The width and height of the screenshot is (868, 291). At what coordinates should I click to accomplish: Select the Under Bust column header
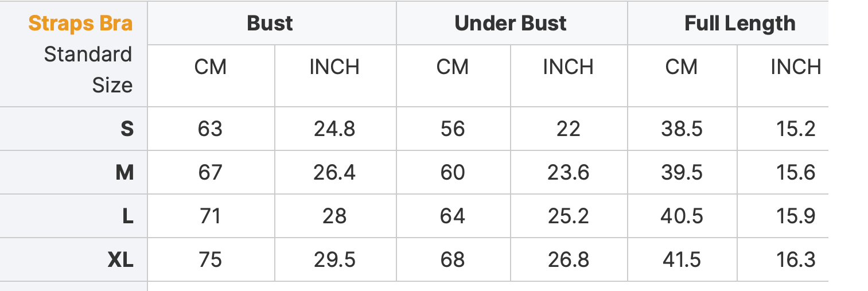(x=510, y=24)
